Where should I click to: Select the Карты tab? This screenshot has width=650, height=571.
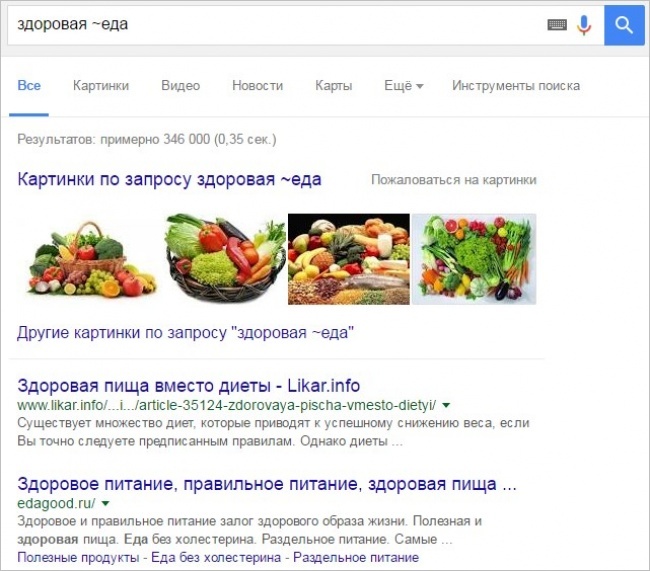click(334, 85)
